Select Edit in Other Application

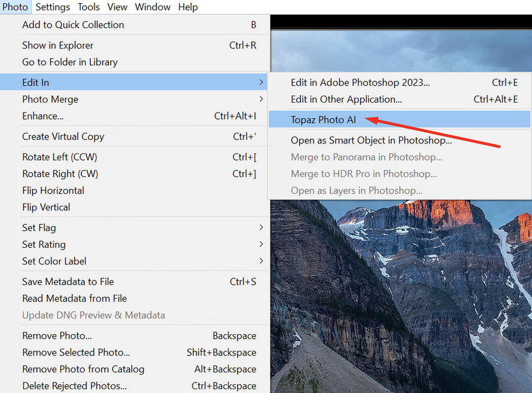(x=347, y=99)
